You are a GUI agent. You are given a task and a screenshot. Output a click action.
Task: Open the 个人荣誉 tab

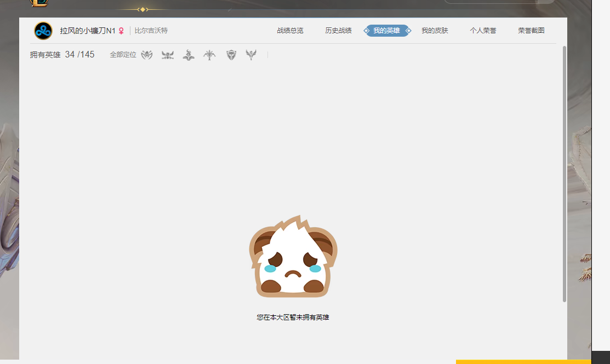coord(483,31)
